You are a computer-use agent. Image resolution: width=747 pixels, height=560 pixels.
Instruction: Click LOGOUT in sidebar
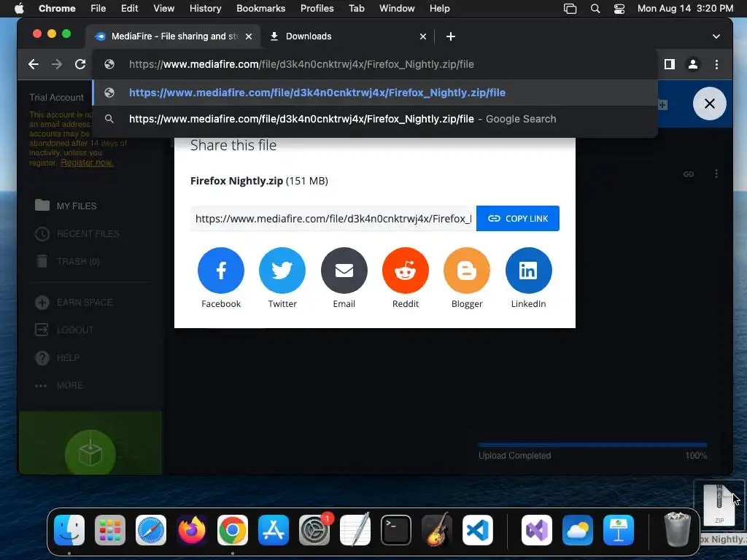coord(64,330)
